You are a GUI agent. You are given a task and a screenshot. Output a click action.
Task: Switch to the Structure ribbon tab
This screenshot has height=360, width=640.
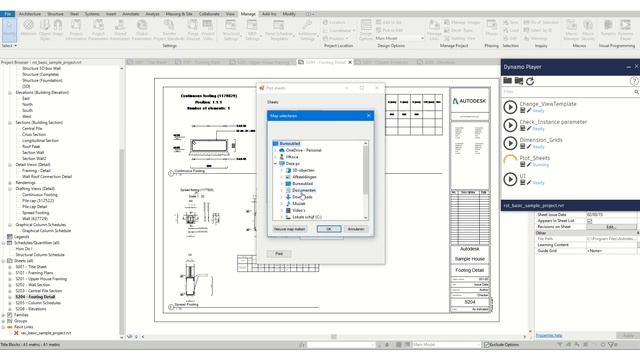[55, 14]
